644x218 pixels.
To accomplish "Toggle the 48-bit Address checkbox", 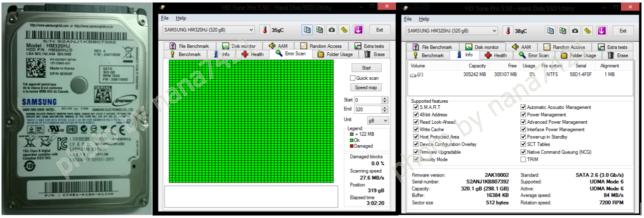I will point(416,115).
